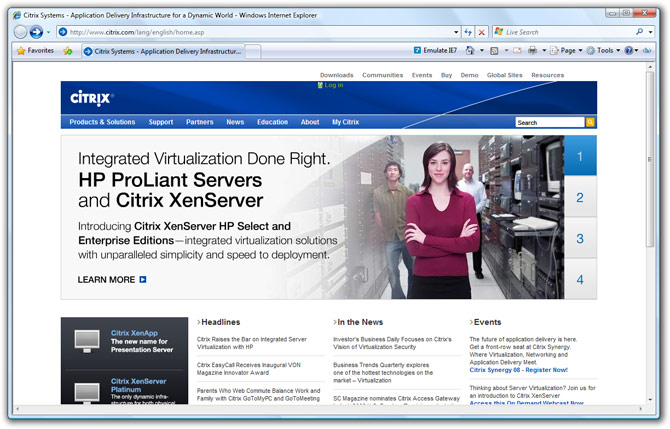
Task: Click the Refresh page icon
Action: pyautogui.click(x=468, y=32)
